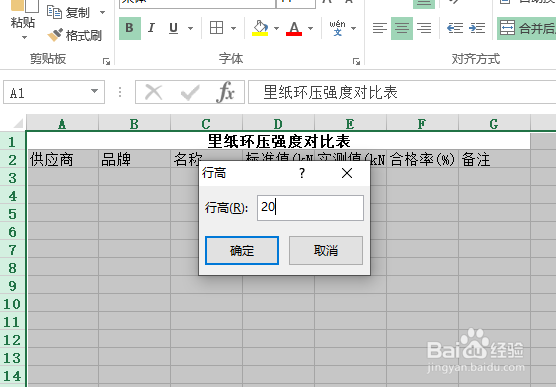
Task: Select column G header
Action: tap(494, 123)
